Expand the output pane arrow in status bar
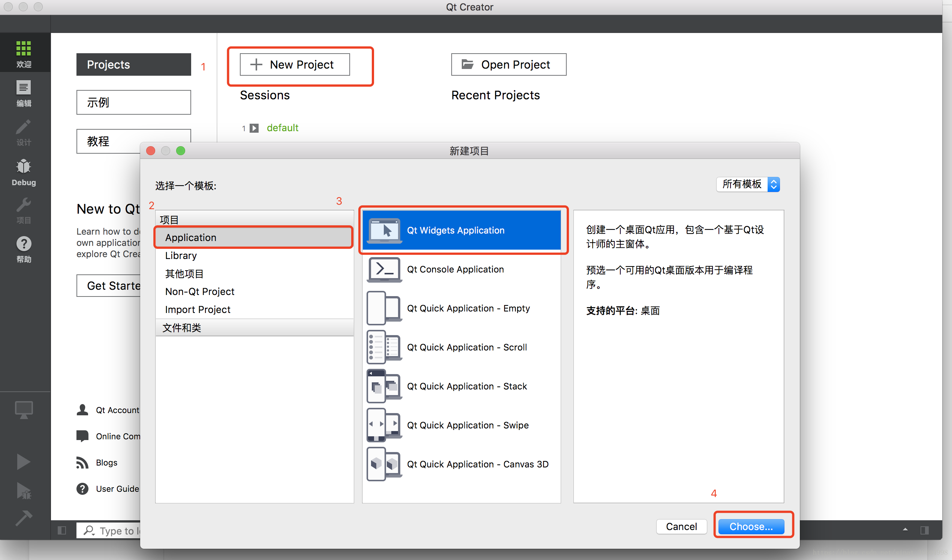 click(905, 530)
